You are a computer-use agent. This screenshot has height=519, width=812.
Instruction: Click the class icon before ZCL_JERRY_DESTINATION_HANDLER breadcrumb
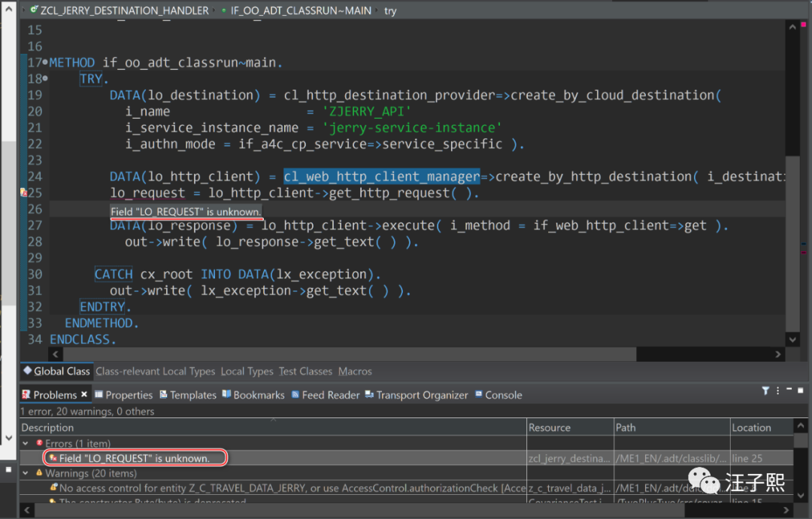[x=34, y=10]
